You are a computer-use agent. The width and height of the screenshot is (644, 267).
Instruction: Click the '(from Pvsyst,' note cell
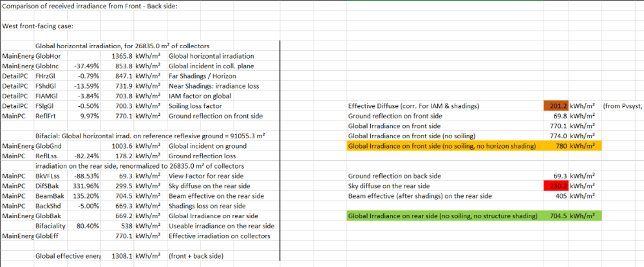point(621,106)
